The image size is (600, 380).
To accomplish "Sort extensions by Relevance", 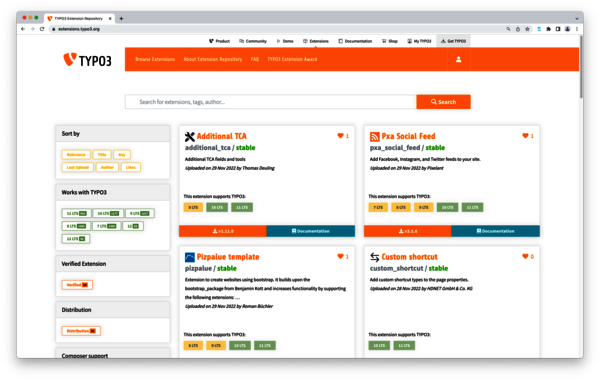I will click(76, 155).
